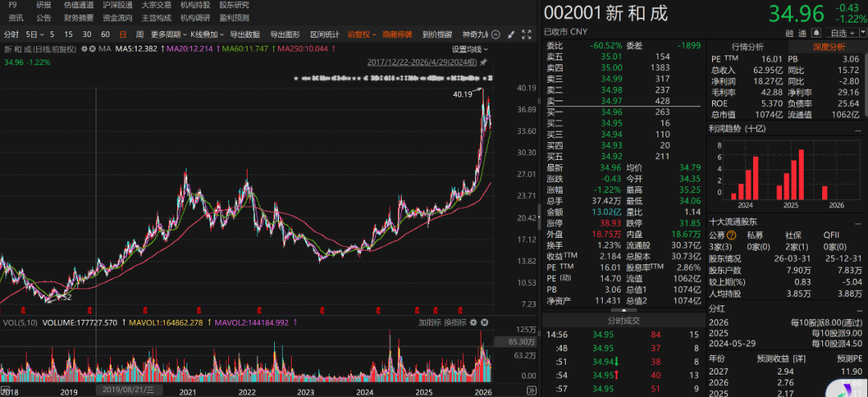Screen dimensions: 868x397
Task: Switch to the 行情分析 tab
Action: tap(747, 46)
